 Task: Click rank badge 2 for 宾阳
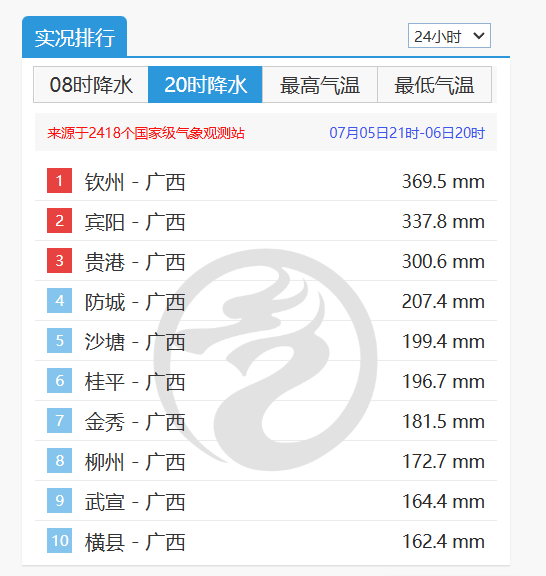(60, 220)
